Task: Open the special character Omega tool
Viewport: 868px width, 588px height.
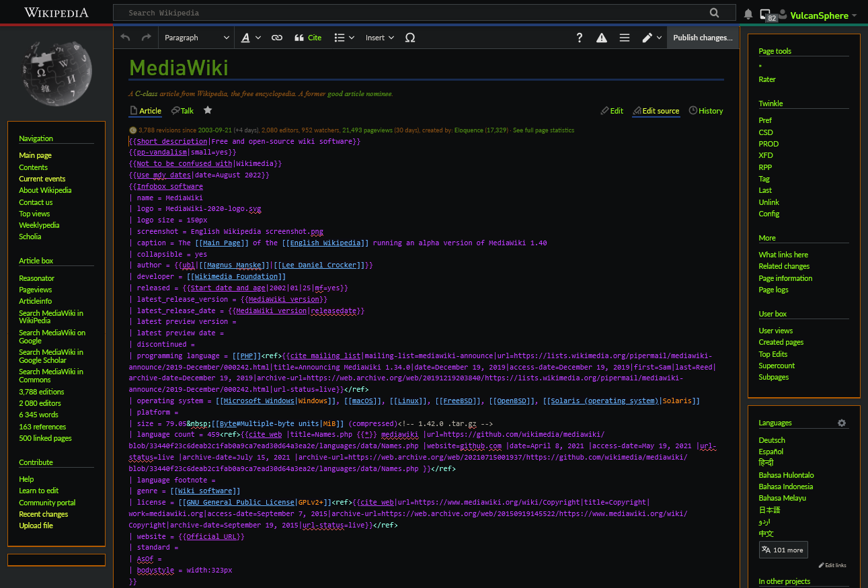Action: click(x=409, y=38)
